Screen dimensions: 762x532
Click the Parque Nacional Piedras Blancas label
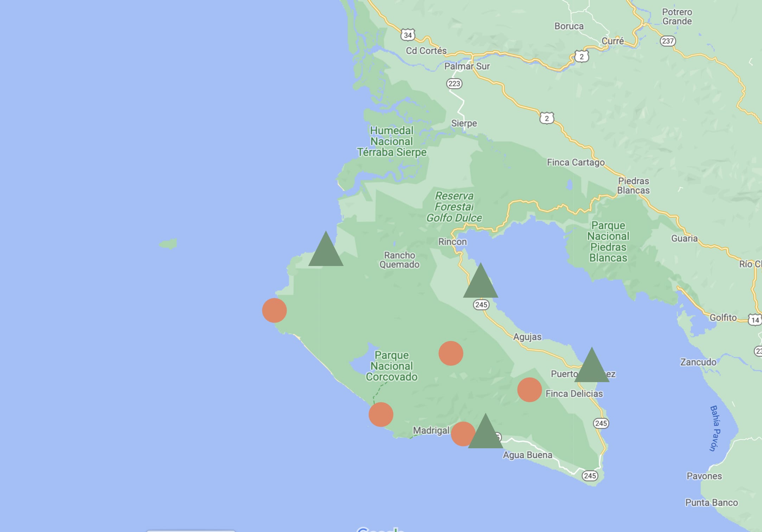tap(608, 241)
